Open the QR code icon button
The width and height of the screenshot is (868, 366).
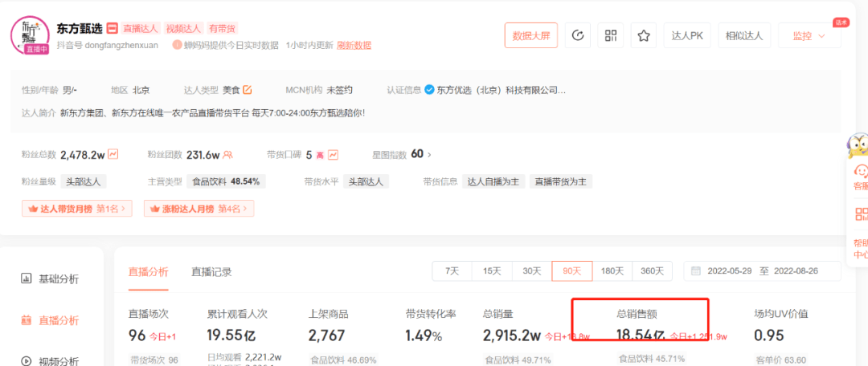point(611,35)
